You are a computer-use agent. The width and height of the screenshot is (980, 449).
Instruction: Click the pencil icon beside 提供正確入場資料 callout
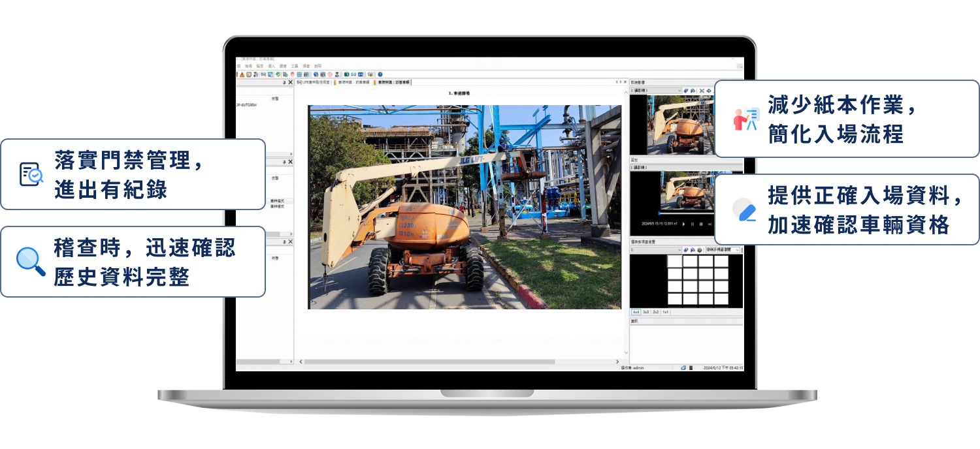[x=744, y=211]
